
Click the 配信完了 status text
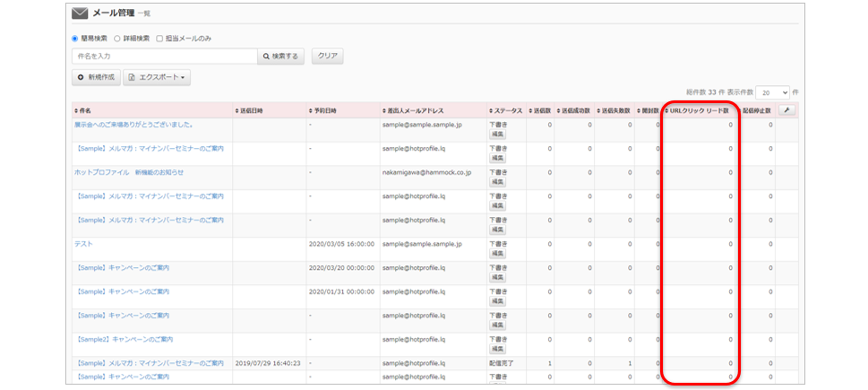[502, 363]
